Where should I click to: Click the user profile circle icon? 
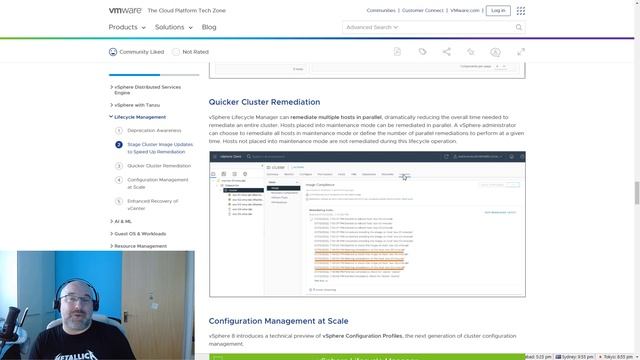coord(495,52)
